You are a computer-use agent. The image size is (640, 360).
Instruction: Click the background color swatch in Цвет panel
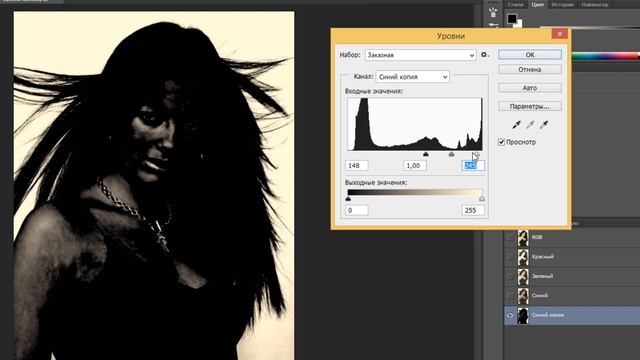tap(519, 24)
